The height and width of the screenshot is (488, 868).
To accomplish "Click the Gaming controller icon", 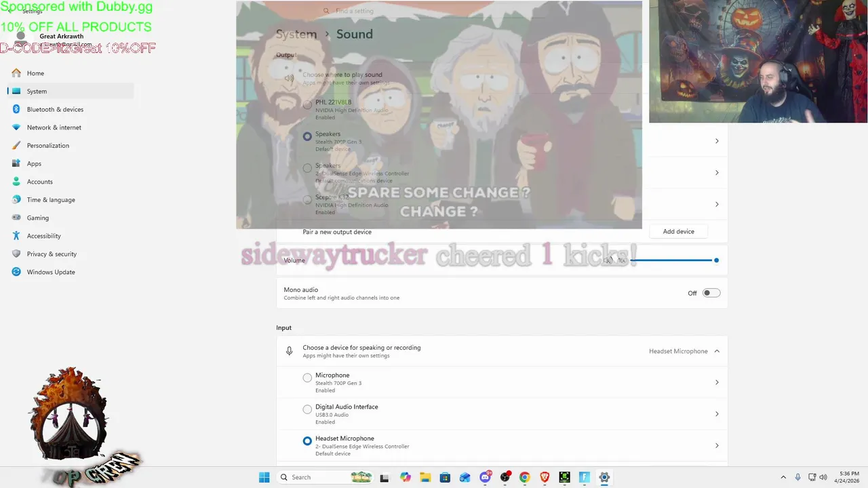I will pyautogui.click(x=16, y=218).
